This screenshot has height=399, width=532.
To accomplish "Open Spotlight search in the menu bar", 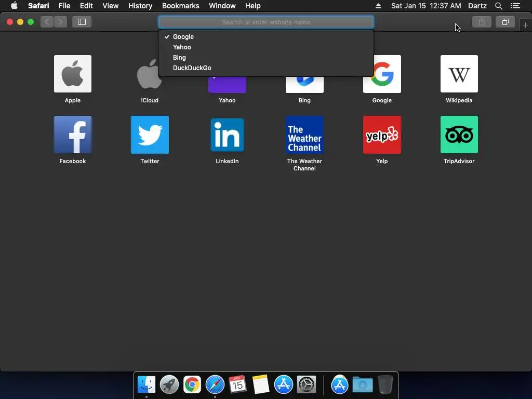I will tap(498, 6).
